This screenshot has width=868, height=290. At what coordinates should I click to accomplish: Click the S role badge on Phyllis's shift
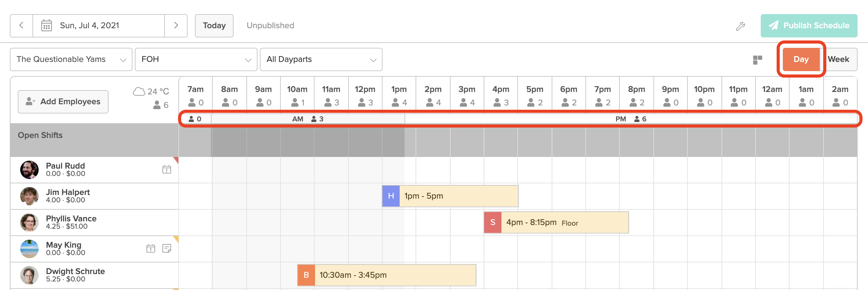493,222
